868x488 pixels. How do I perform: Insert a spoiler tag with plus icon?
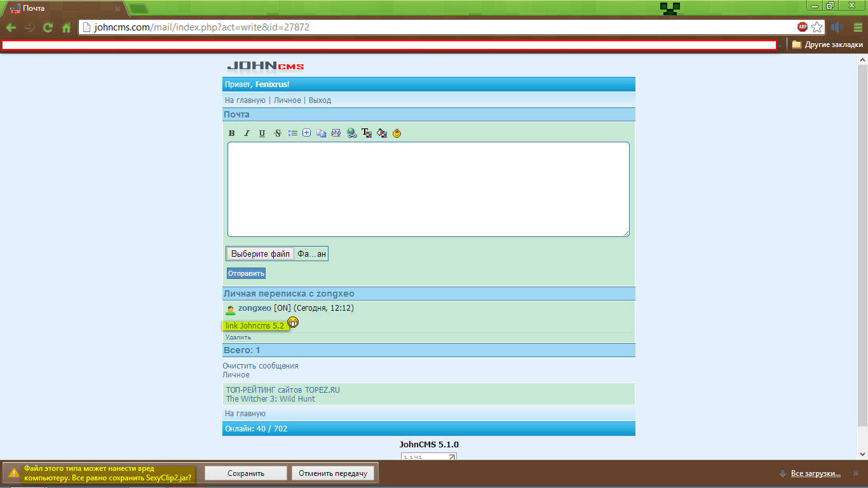307,133
